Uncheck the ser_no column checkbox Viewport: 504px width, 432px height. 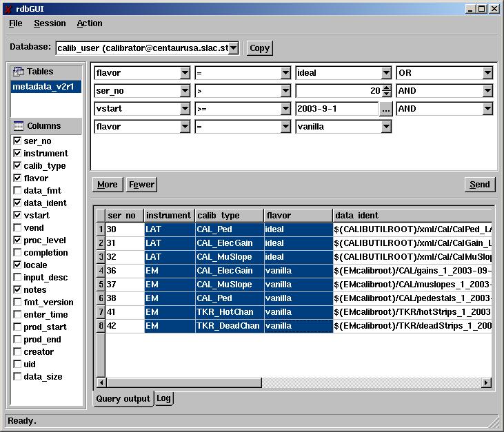(x=17, y=141)
